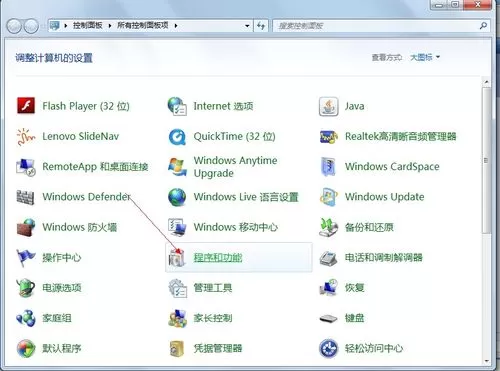Open the 家长控制 icon

click(x=177, y=318)
